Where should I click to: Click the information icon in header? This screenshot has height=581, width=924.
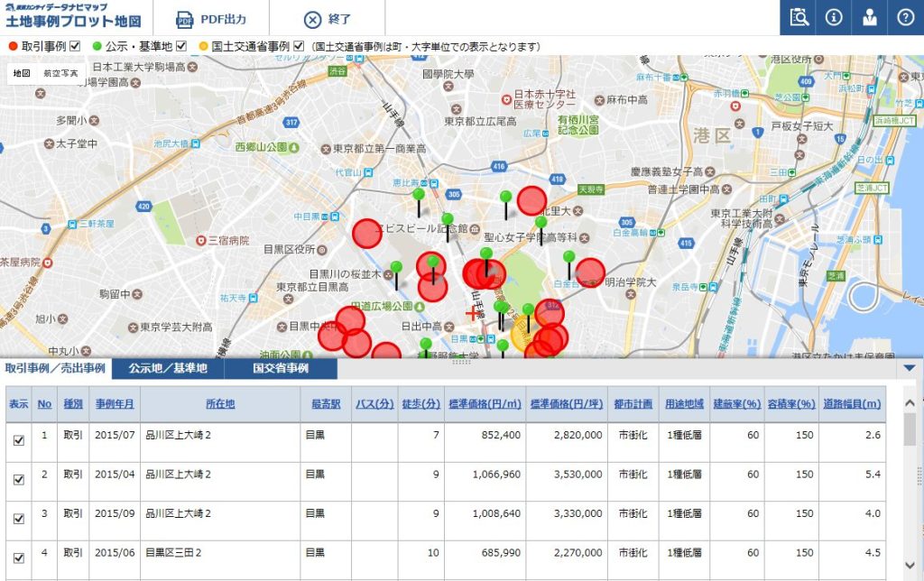pyautogui.click(x=834, y=18)
